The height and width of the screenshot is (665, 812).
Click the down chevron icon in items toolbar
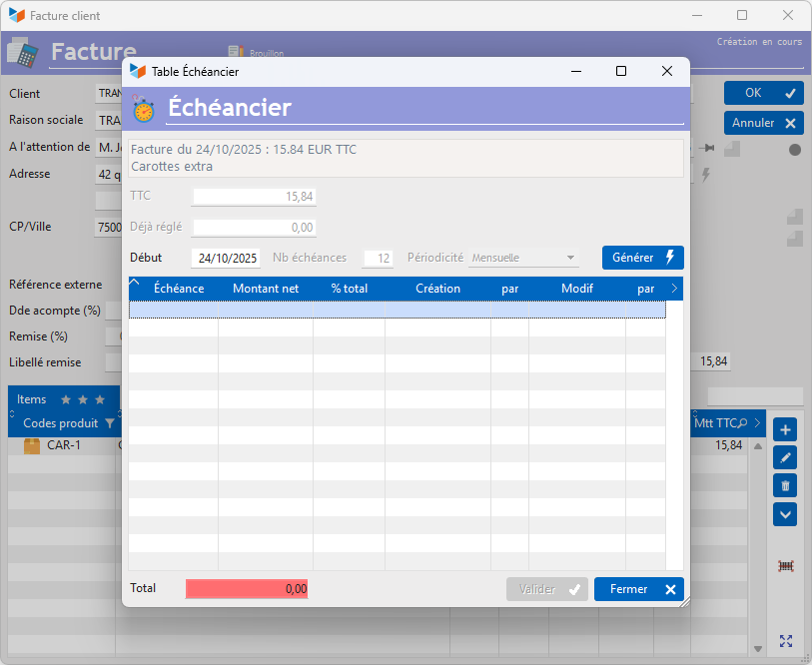point(785,514)
